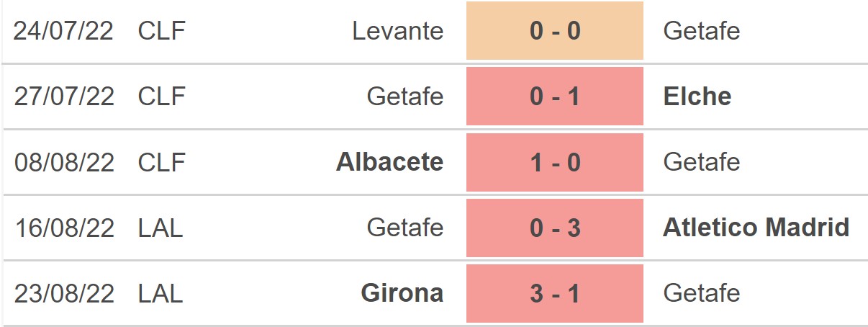Click the 08/08/22 match date

[64, 162]
